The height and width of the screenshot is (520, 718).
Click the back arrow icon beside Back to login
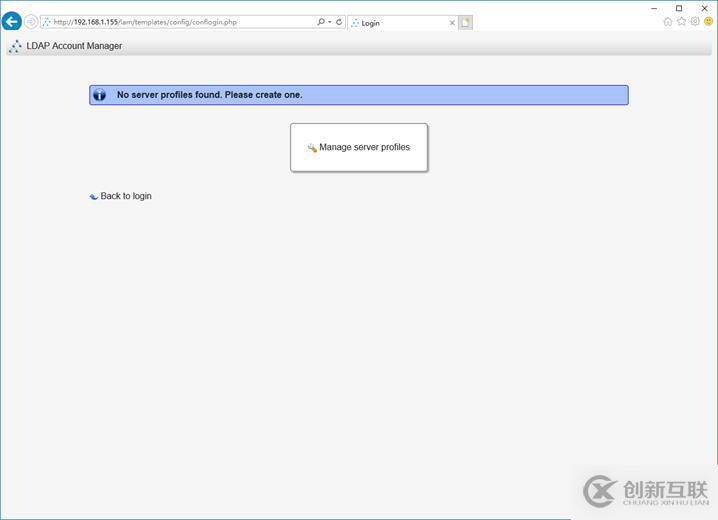(93, 197)
